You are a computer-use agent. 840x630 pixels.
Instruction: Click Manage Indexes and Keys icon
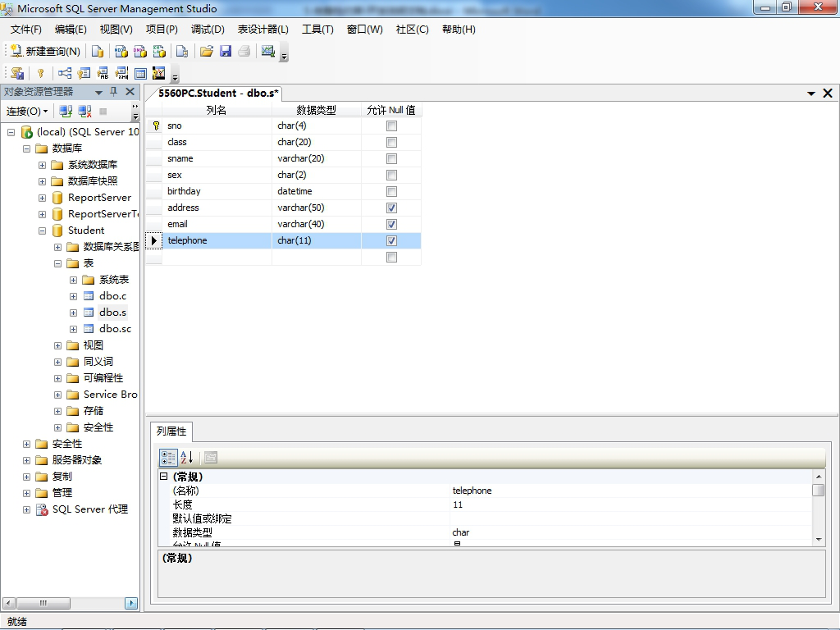click(84, 73)
